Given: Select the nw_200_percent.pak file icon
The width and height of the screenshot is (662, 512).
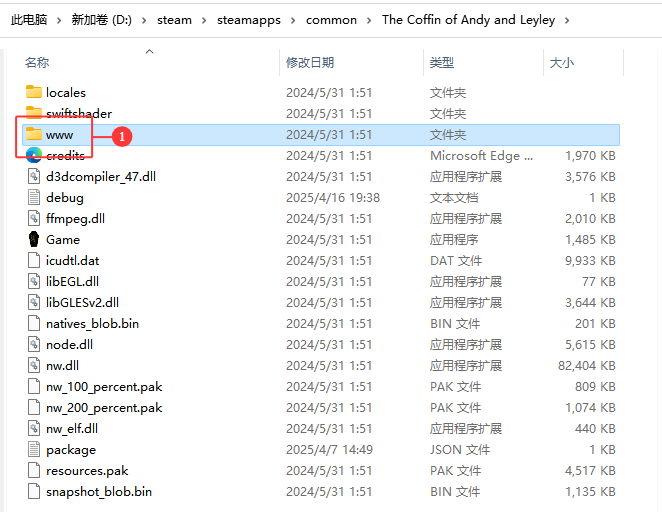Looking at the screenshot, I should click(34, 407).
